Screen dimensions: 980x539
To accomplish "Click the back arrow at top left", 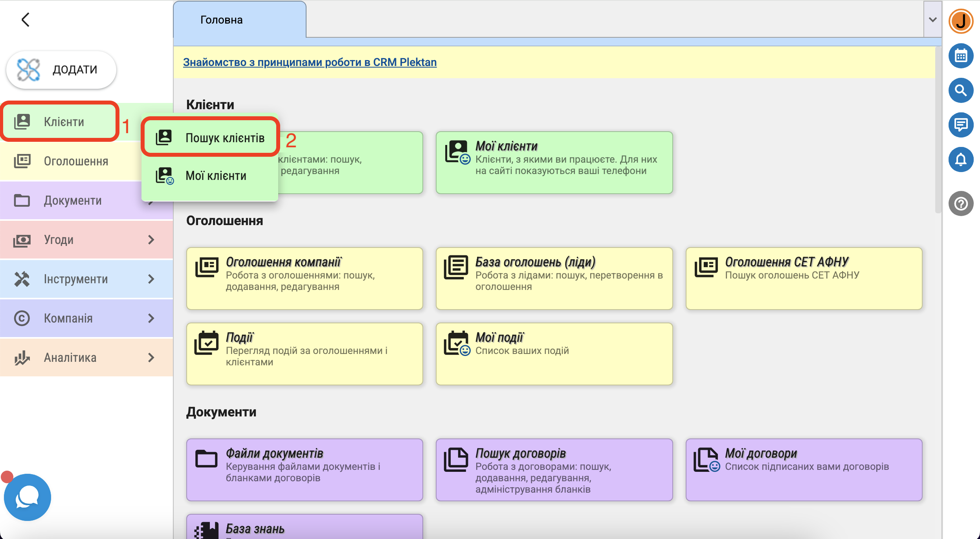I will tap(26, 20).
